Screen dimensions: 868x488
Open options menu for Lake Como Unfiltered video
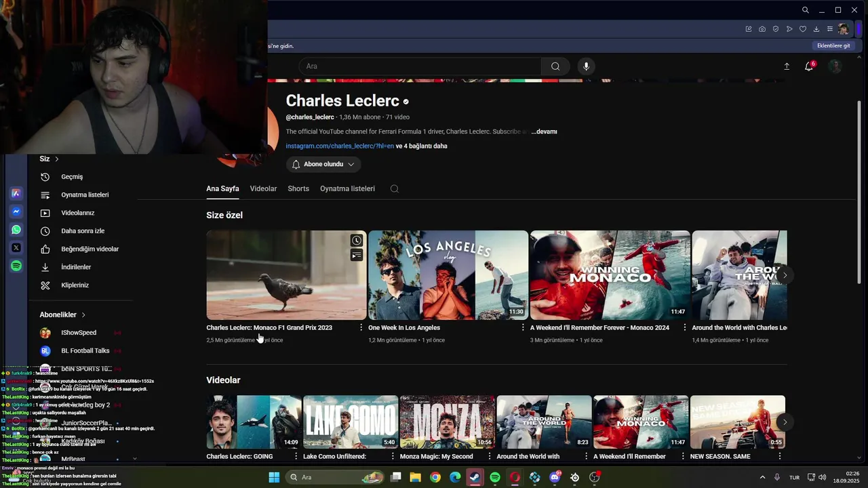[x=393, y=456]
